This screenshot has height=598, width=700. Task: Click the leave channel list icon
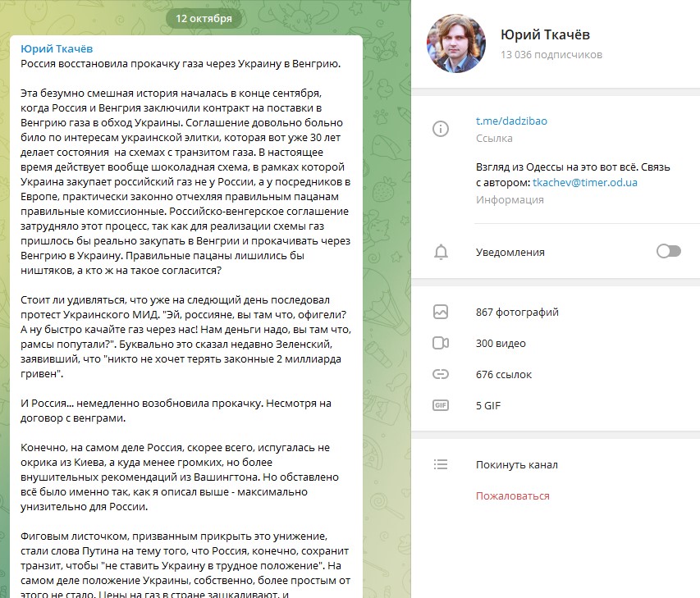click(x=441, y=465)
